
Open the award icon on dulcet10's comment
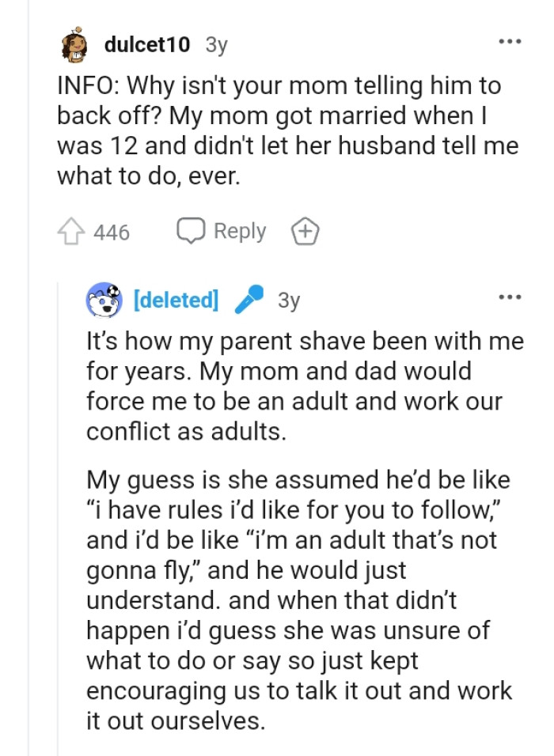tap(304, 231)
